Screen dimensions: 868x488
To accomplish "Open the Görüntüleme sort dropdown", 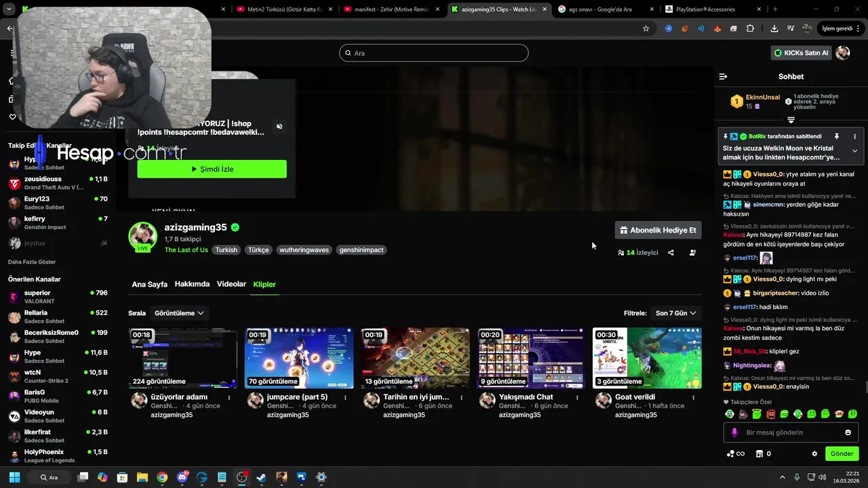I will 179,313.
